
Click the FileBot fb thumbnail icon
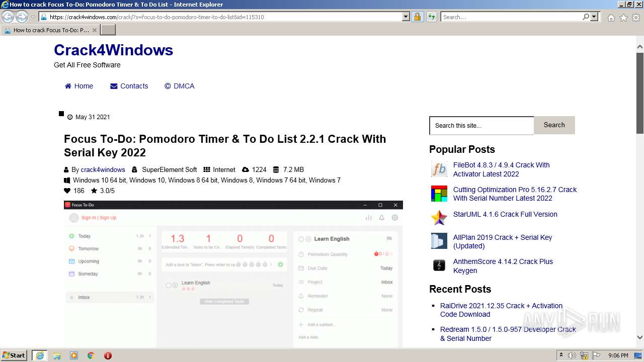click(x=439, y=169)
